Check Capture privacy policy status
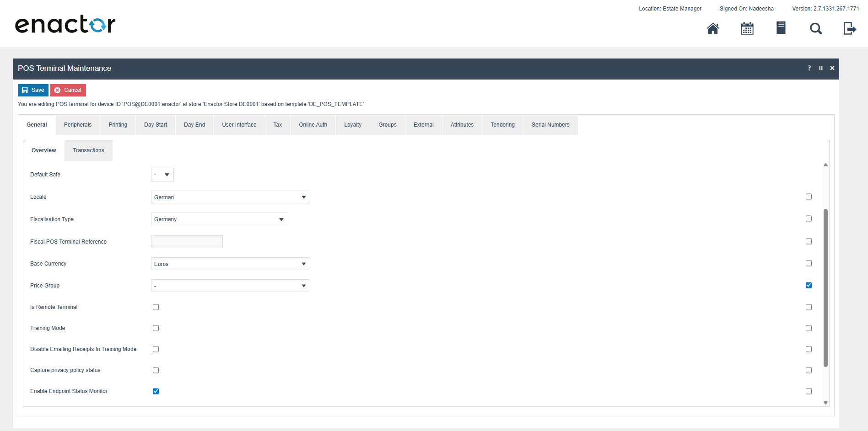Image resolution: width=868 pixels, height=431 pixels. pos(156,370)
